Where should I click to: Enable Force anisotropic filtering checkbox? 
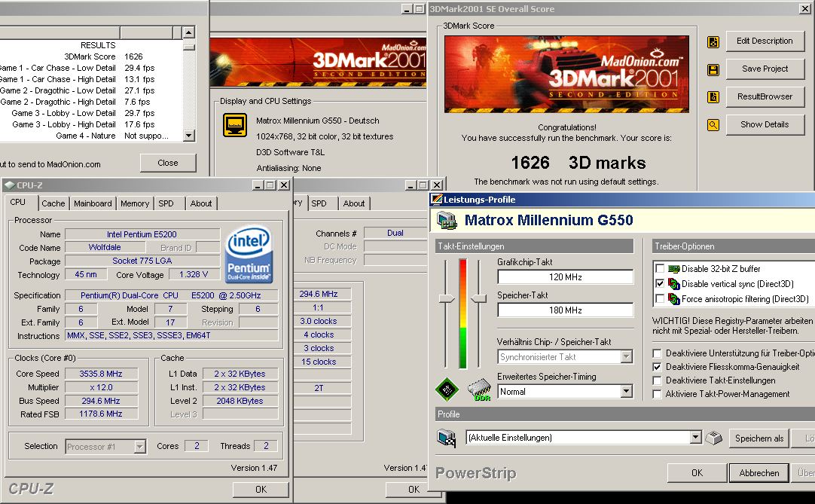click(x=660, y=299)
